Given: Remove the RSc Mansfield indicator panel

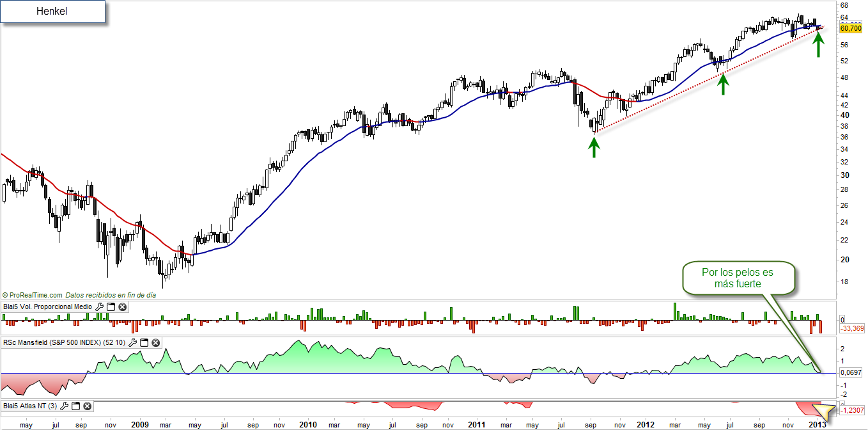Looking at the screenshot, I should 155,343.
